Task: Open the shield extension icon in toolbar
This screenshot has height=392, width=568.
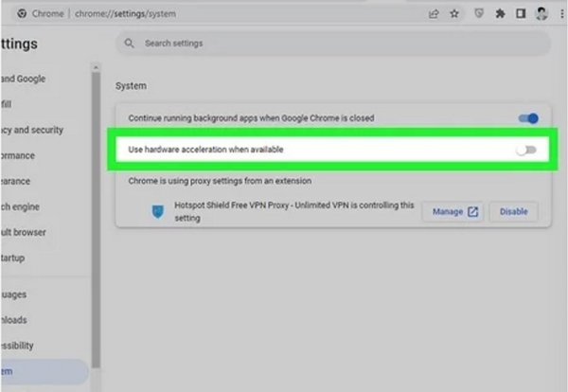Action: tap(479, 14)
